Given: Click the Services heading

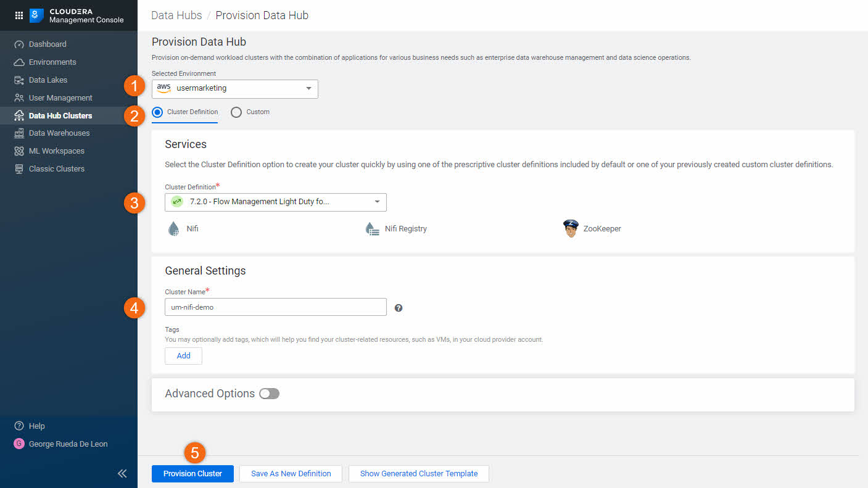Looking at the screenshot, I should click(186, 144).
